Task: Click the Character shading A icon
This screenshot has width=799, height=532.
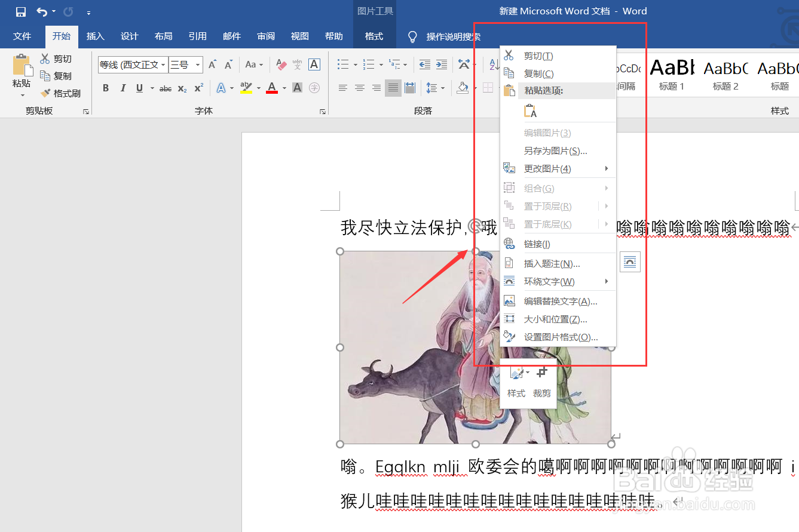Action: point(298,88)
